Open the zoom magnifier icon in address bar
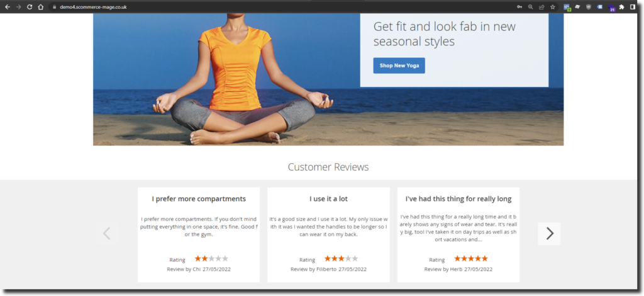Screen dimensions: 644x296 [x=530, y=7]
